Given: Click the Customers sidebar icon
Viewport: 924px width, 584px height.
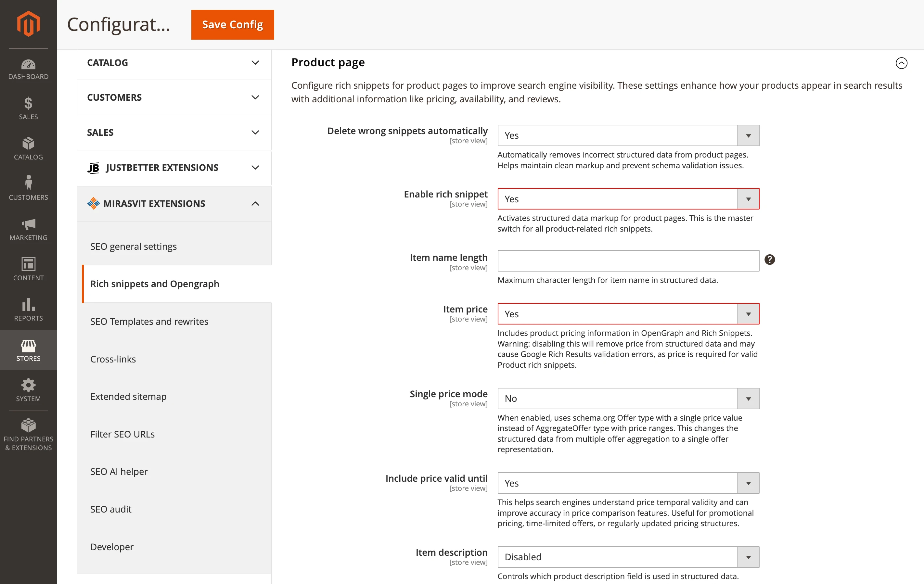Looking at the screenshot, I should click(28, 188).
